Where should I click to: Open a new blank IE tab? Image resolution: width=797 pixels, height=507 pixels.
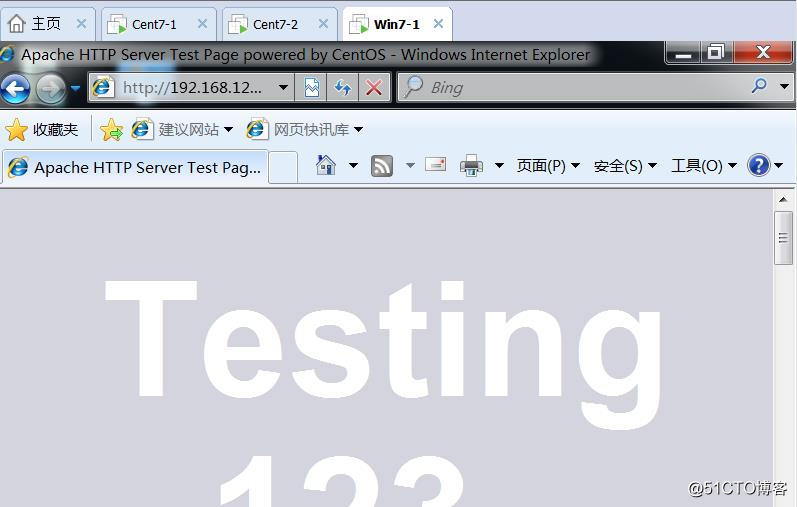283,167
